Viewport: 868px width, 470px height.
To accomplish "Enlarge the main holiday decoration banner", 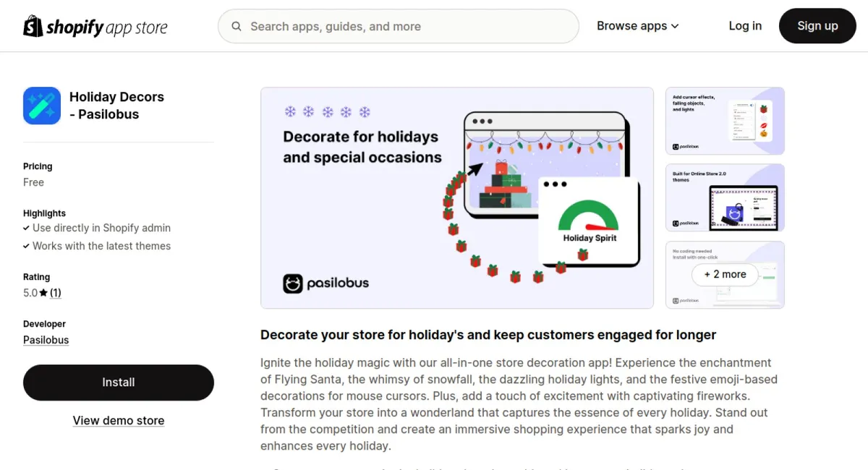I will pyautogui.click(x=456, y=197).
